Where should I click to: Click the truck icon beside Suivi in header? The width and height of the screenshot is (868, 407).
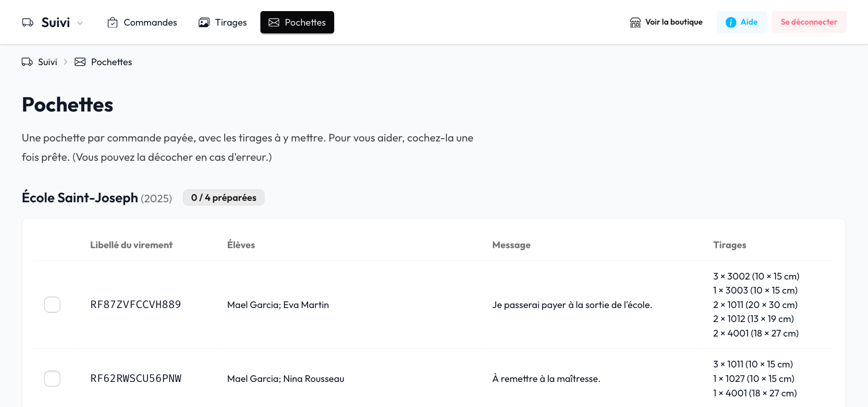pyautogui.click(x=28, y=22)
